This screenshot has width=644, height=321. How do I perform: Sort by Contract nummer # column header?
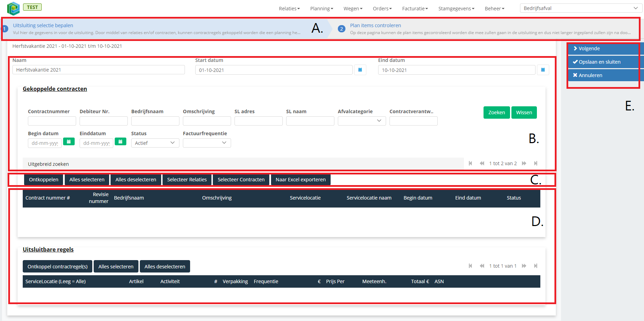click(48, 198)
